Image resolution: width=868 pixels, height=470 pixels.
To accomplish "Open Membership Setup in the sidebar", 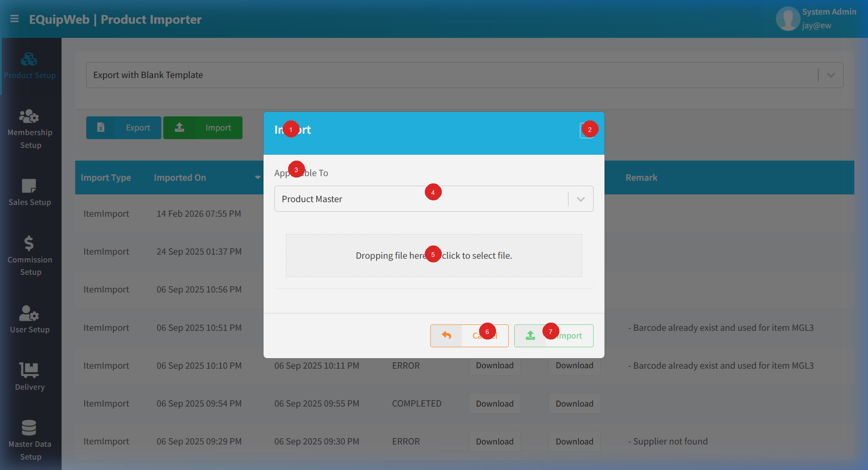I will pyautogui.click(x=30, y=129).
